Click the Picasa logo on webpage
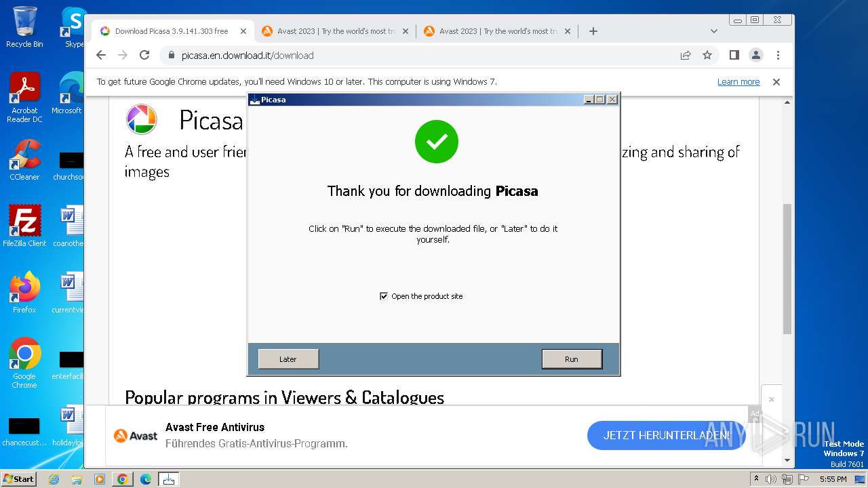This screenshot has height=488, width=868. coord(142,120)
